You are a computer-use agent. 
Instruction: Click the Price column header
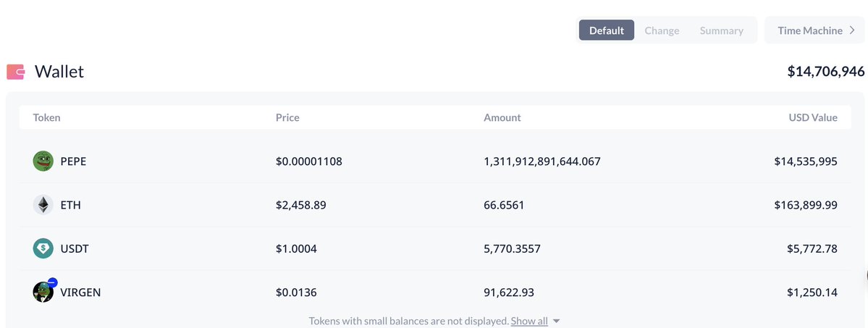[x=287, y=117]
